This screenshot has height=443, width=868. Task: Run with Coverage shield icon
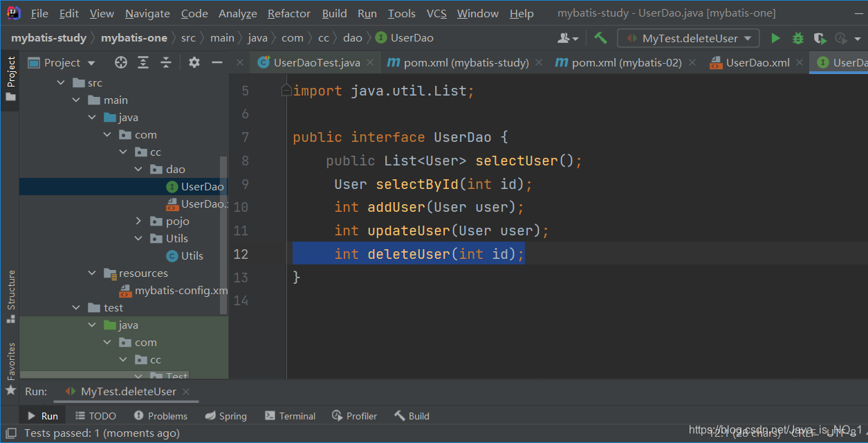[820, 38]
